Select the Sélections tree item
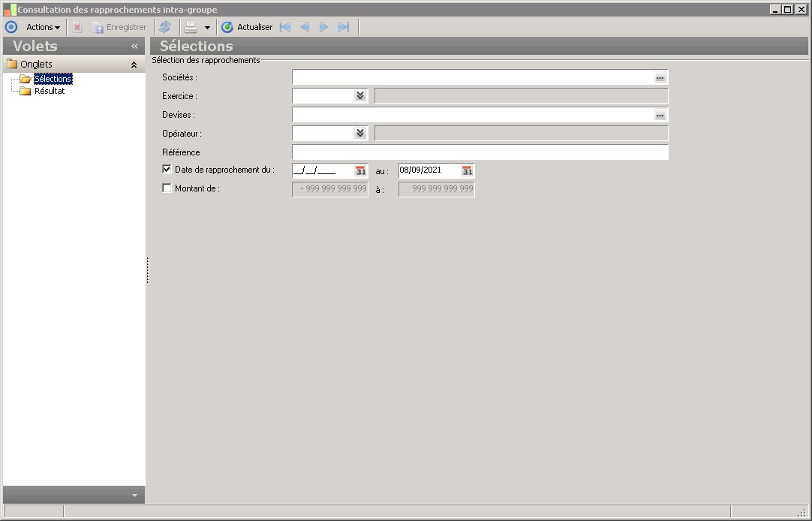The image size is (812, 521). [53, 79]
